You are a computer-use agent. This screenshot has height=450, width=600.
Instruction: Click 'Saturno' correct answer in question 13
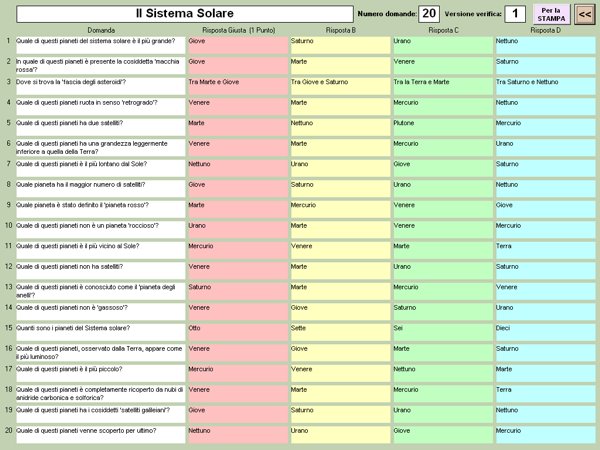[238, 291]
